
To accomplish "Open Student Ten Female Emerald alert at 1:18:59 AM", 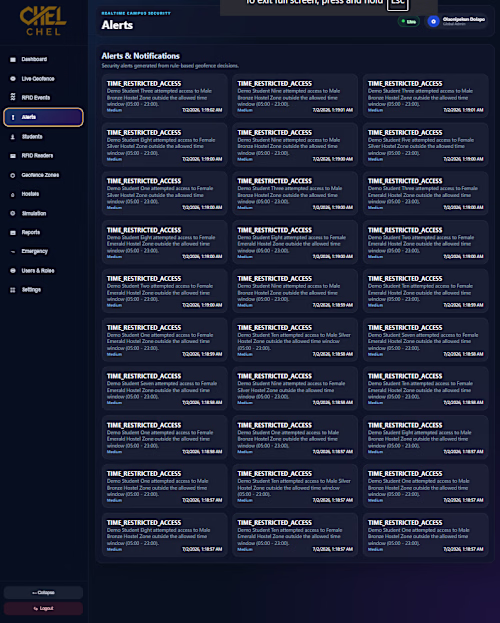I will [426, 291].
